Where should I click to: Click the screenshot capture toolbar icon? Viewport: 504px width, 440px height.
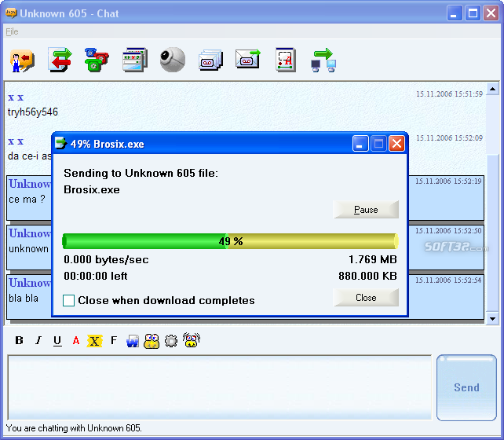286,60
